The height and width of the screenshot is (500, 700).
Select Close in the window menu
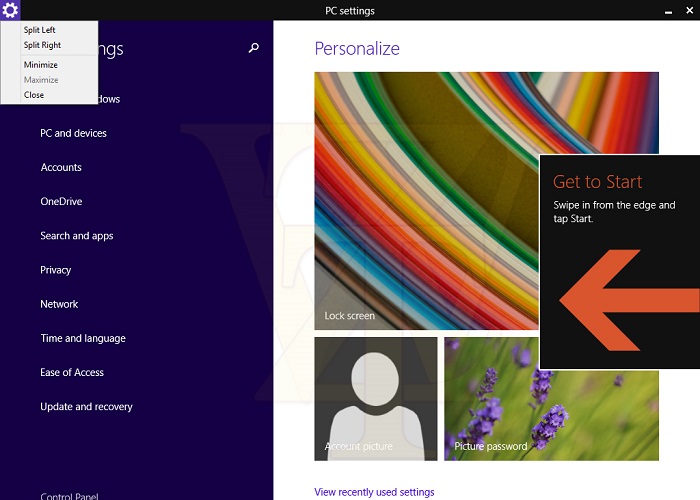point(34,95)
